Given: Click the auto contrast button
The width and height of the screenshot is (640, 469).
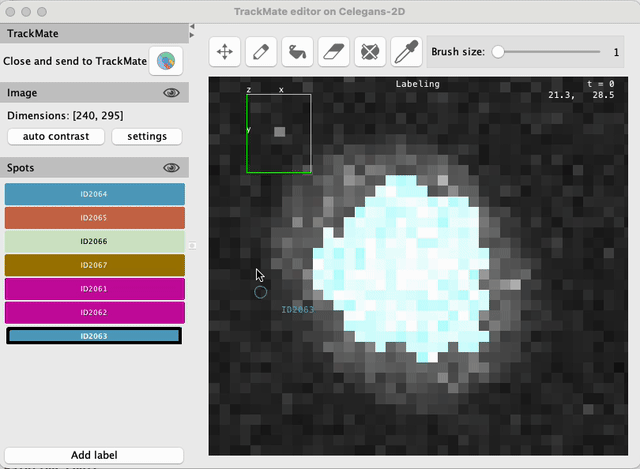Looking at the screenshot, I should 56,136.
